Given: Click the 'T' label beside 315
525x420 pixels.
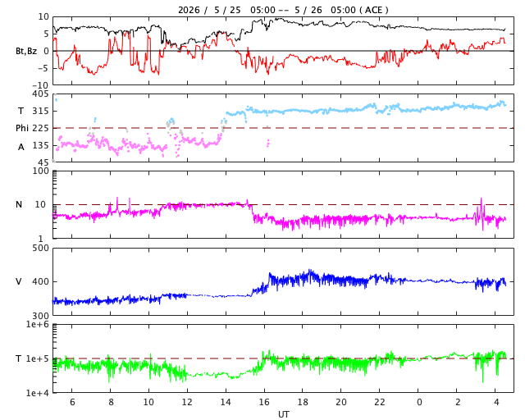Looking at the screenshot, I should coord(21,111).
